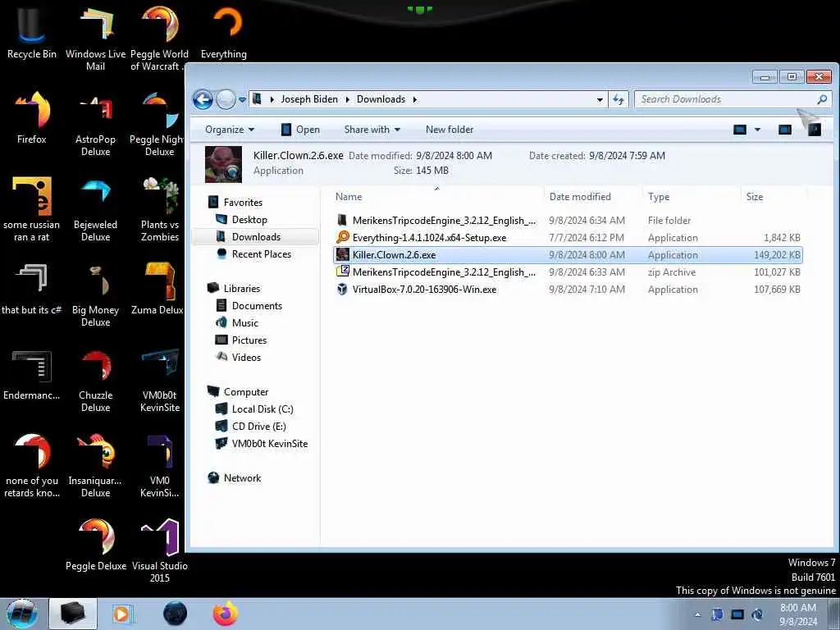This screenshot has height=630, width=840.
Task: Create a New folder
Action: tap(450, 130)
